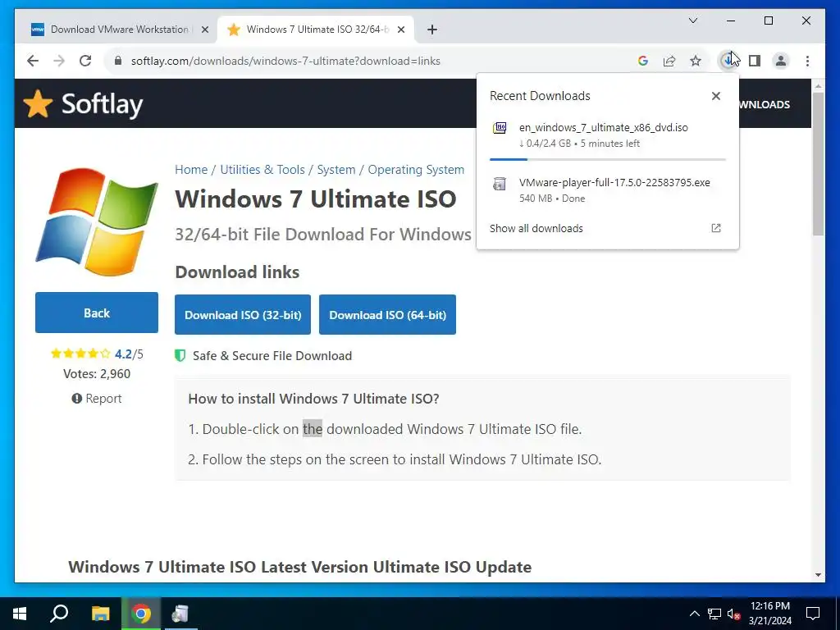Open all downloads via external link icon
This screenshot has width=840, height=630.
pyautogui.click(x=715, y=228)
